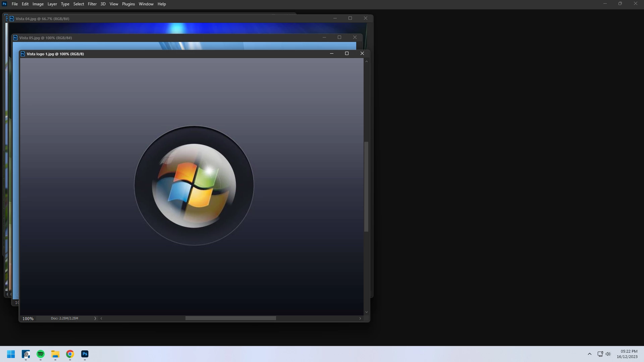Open the Layer menu
The image size is (644, 362).
point(52,4)
